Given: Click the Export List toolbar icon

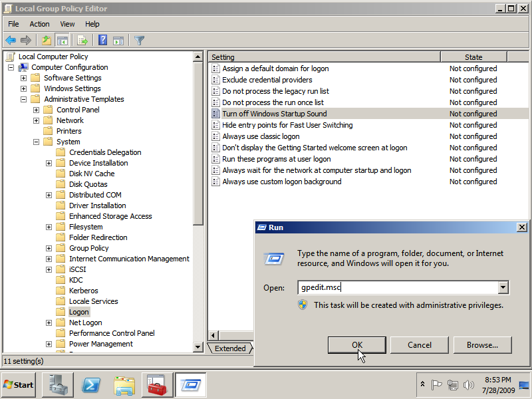Looking at the screenshot, I should [82, 41].
